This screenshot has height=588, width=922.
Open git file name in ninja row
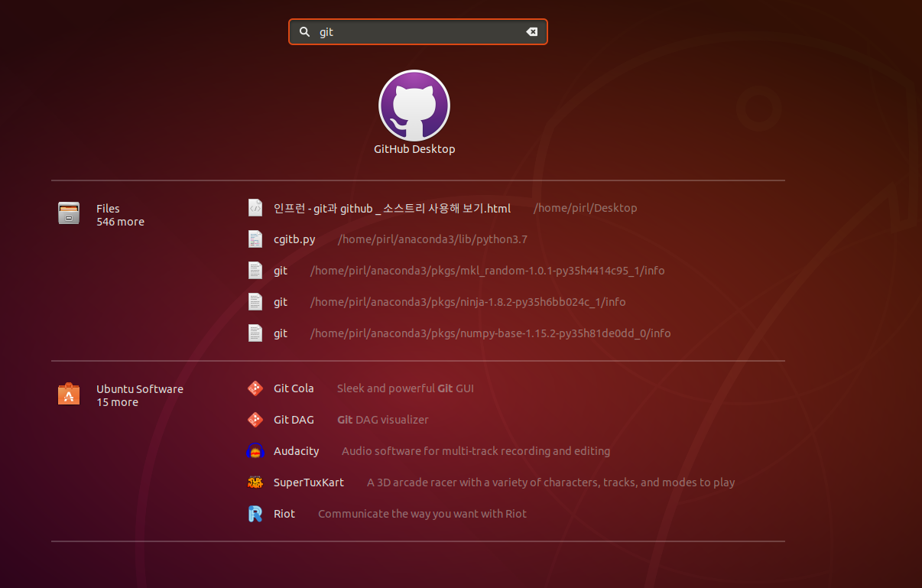pos(281,302)
